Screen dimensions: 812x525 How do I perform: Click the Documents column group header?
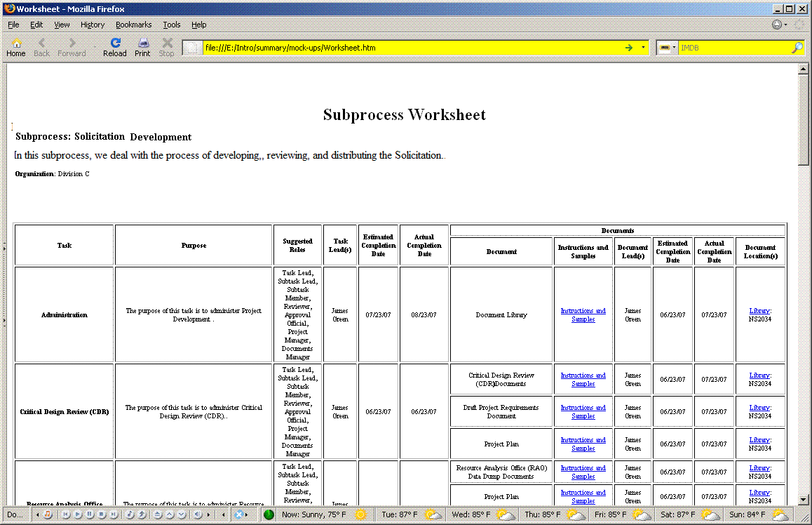[x=617, y=231]
